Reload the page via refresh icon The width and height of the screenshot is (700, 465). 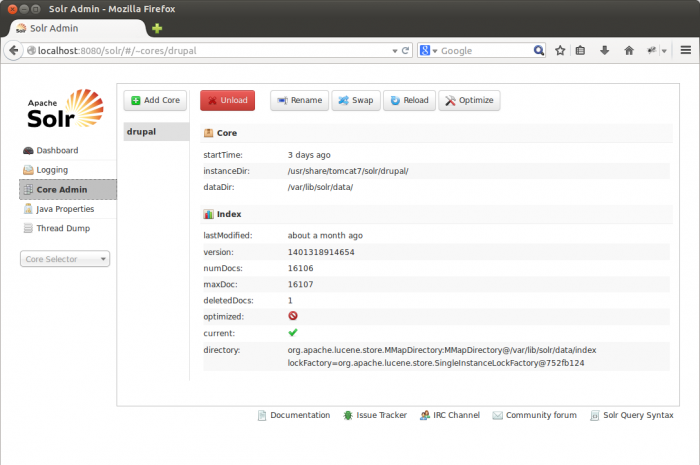pos(405,50)
